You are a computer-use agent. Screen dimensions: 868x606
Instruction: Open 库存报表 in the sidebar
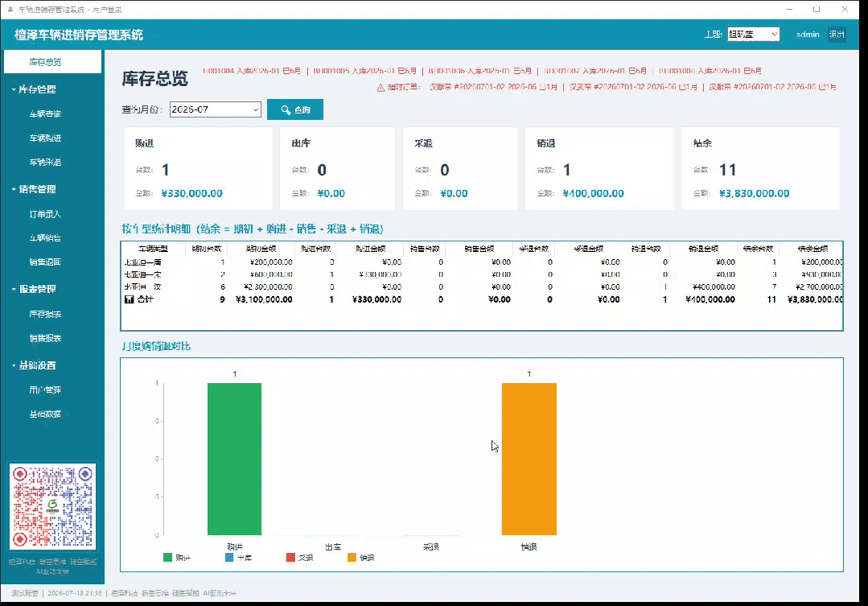point(45,314)
